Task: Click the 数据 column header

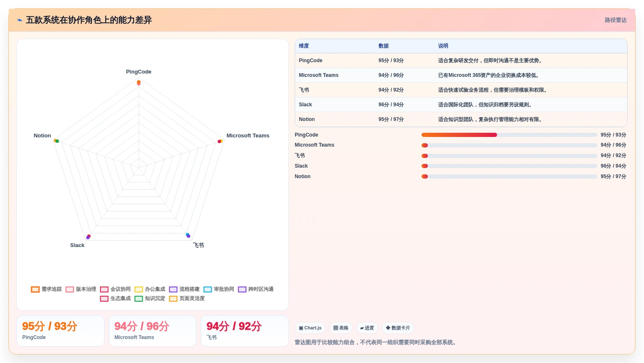Action: [x=383, y=46]
